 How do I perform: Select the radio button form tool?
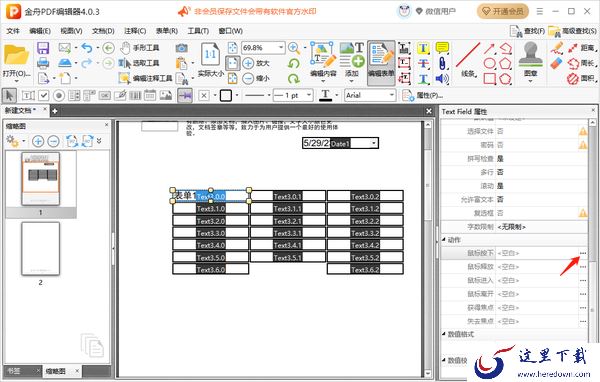[x=59, y=95]
